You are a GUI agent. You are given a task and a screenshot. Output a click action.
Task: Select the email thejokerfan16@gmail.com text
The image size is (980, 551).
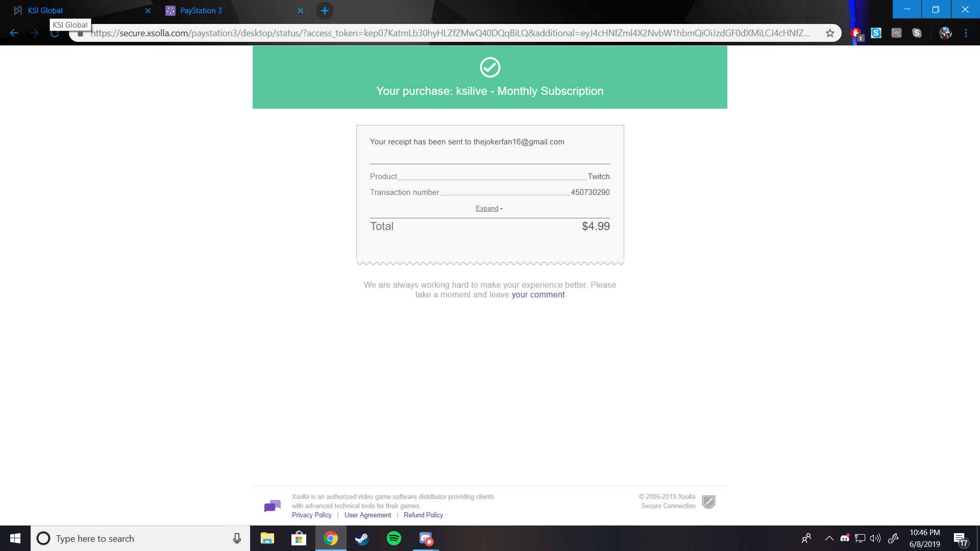519,142
